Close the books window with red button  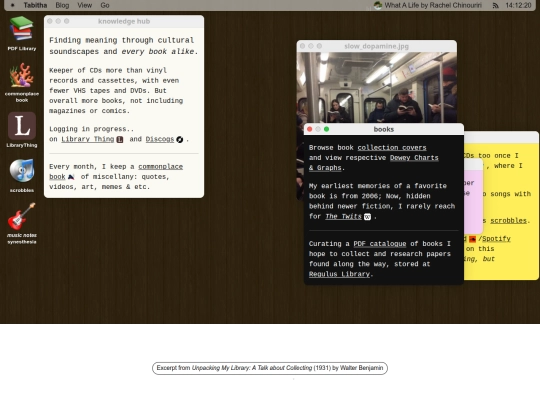pos(310,129)
